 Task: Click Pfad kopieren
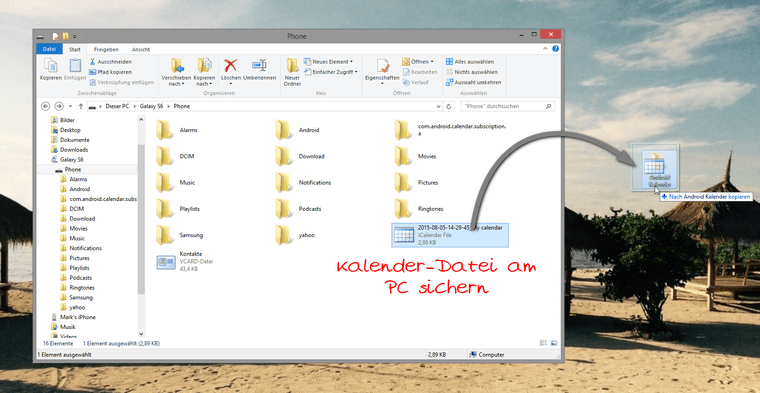point(110,72)
